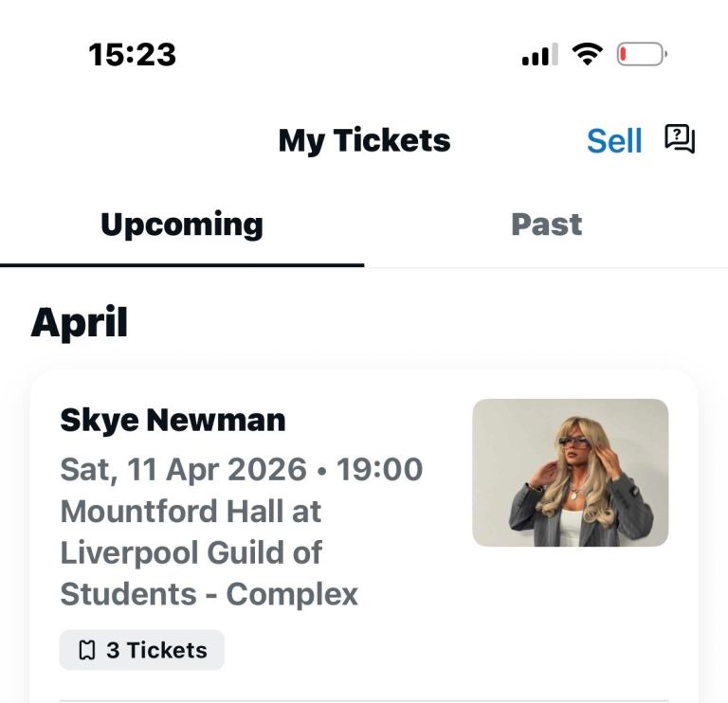The width and height of the screenshot is (728, 703).
Task: Tap the 3 Tickets badge label
Action: (156, 650)
